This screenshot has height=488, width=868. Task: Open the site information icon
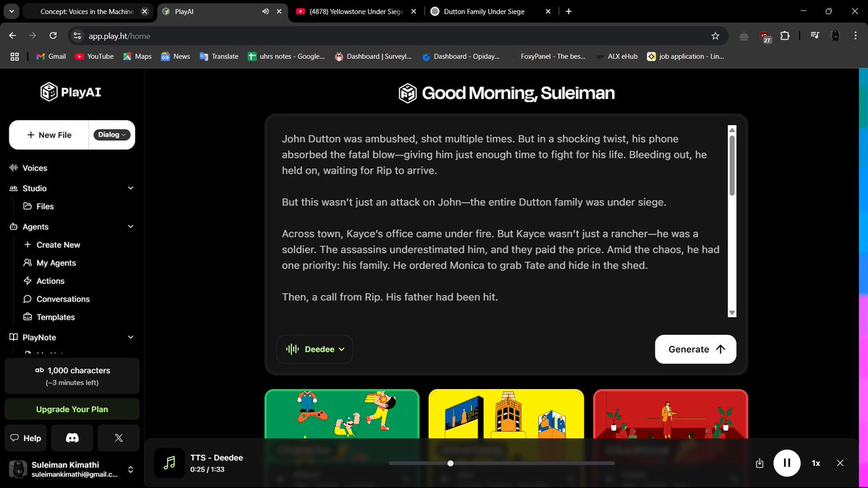click(78, 35)
